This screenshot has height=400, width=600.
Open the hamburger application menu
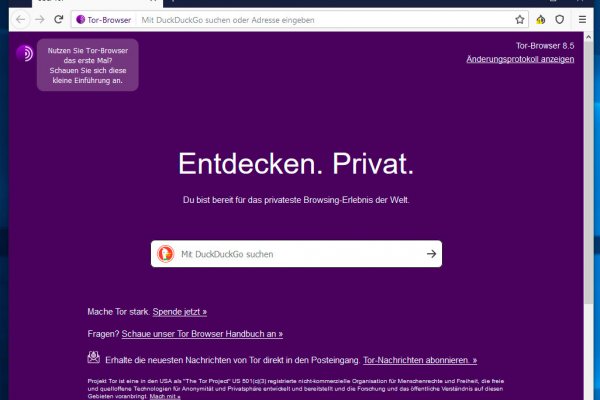582,20
